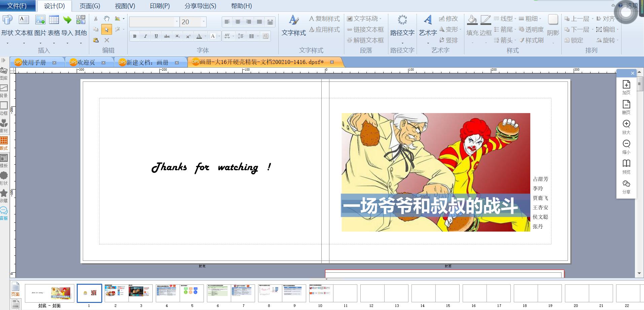The width and height of the screenshot is (644, 310).
Task: Zoom in with the 放大 icon
Action: (626, 127)
